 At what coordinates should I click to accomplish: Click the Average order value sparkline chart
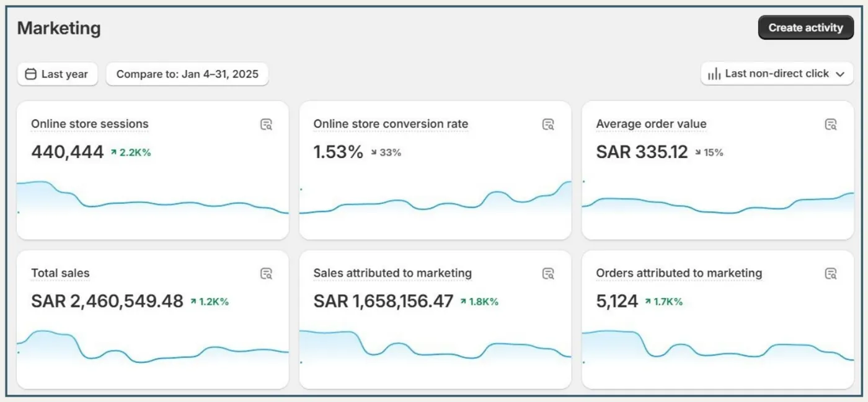click(717, 198)
